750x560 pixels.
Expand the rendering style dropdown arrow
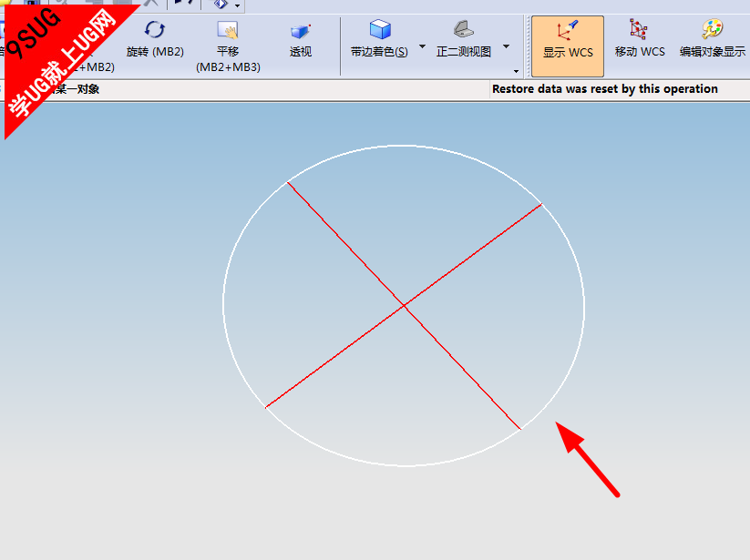422,46
